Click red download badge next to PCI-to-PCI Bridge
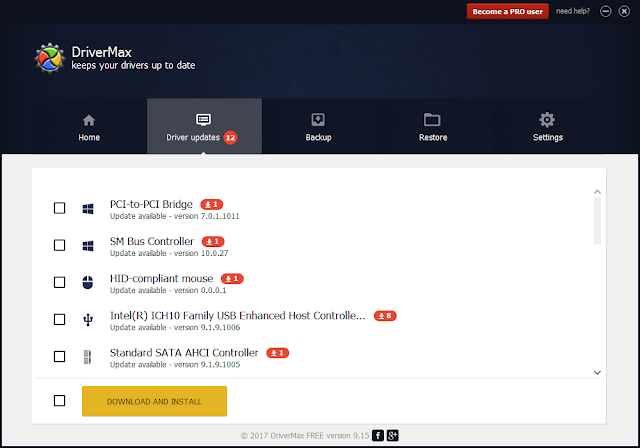The height and width of the screenshot is (448, 640). click(x=211, y=204)
